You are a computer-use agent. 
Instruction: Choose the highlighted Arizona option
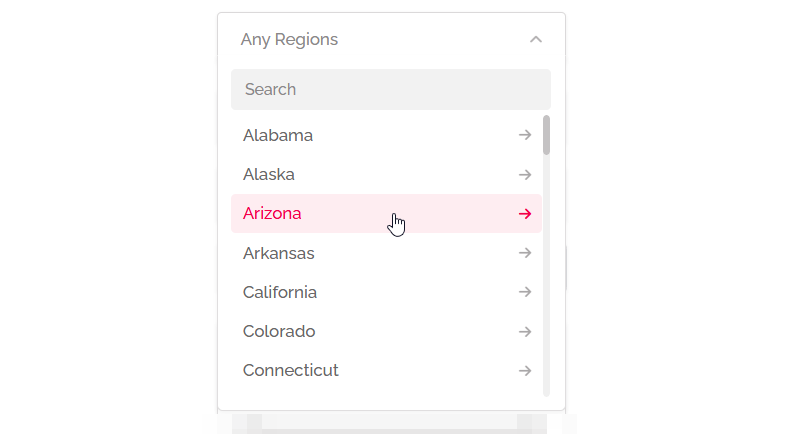tap(272, 213)
